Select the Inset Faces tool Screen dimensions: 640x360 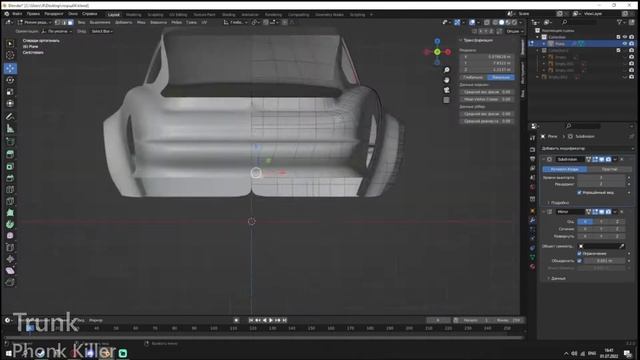pos(10,166)
